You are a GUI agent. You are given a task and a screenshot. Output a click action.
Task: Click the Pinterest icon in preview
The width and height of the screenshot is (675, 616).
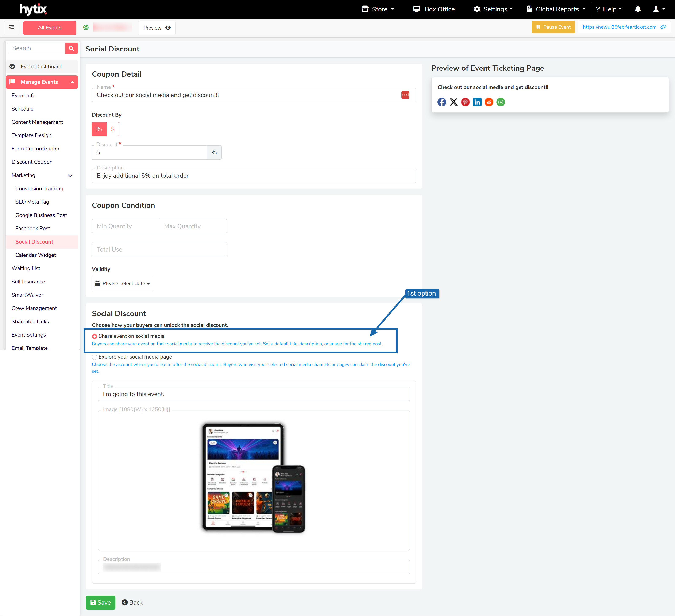tap(465, 102)
